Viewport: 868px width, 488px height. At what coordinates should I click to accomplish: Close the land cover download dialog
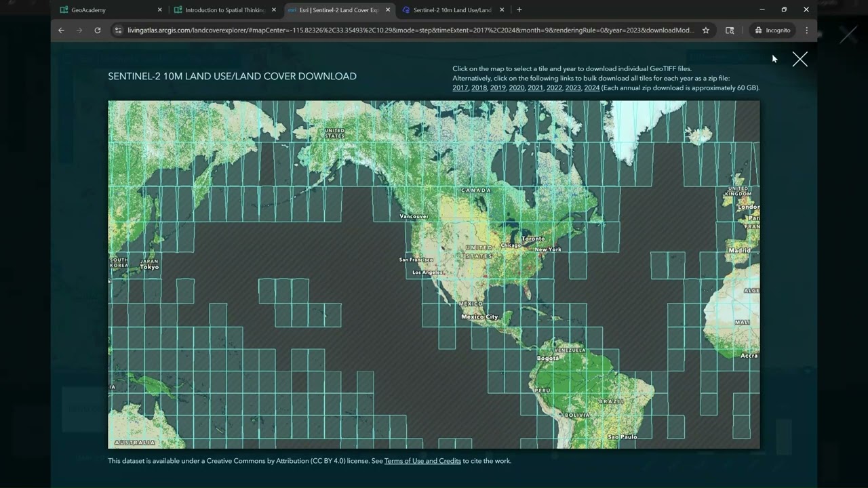800,60
